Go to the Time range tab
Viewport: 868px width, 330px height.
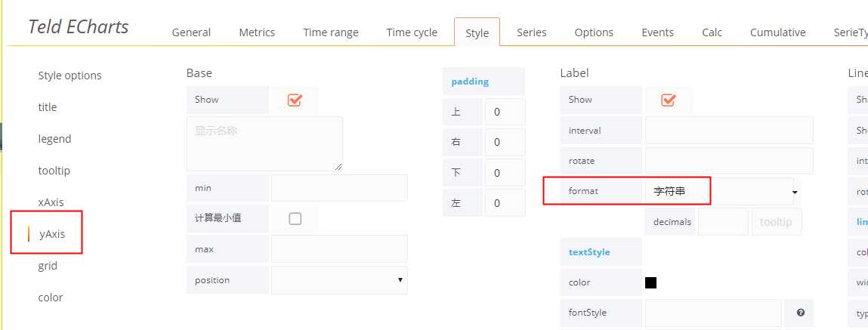pyautogui.click(x=330, y=32)
